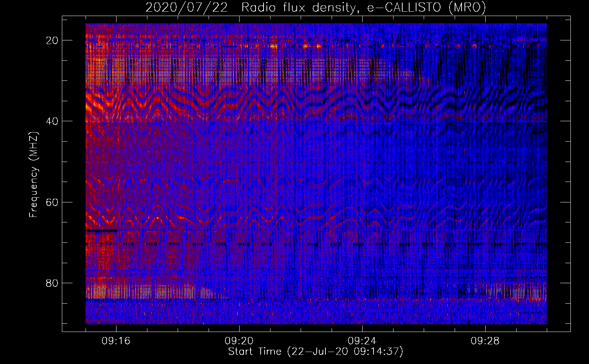
Task: Click the 09:16 time tick label
Action: tap(116, 341)
